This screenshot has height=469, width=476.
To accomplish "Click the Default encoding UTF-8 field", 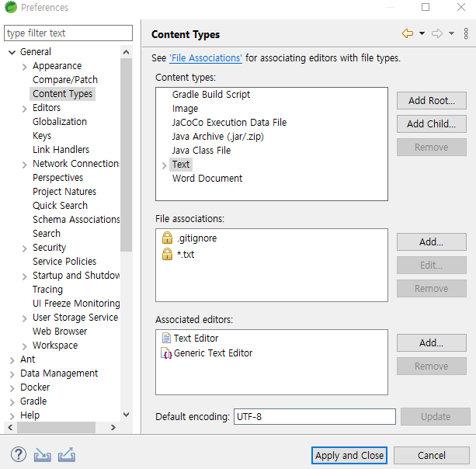I will pyautogui.click(x=314, y=416).
